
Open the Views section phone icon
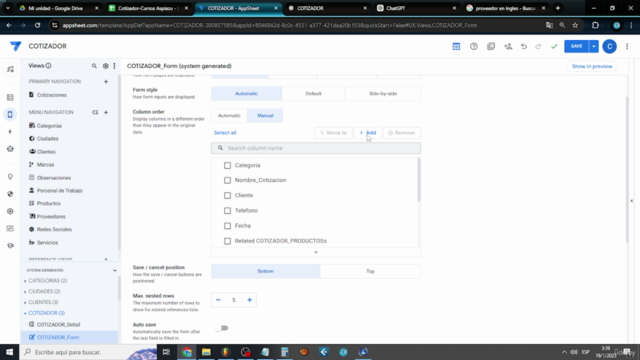pyautogui.click(x=10, y=114)
